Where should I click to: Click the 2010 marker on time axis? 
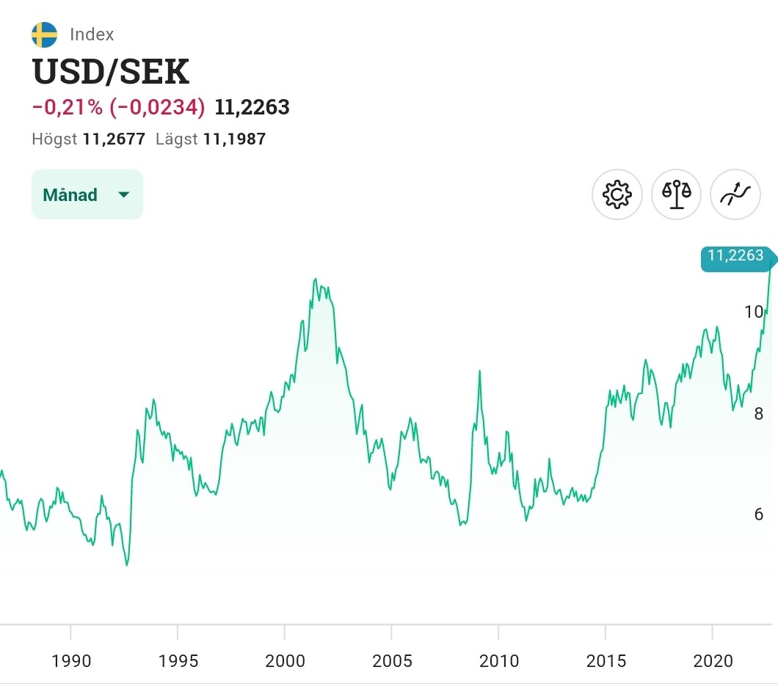(x=499, y=661)
